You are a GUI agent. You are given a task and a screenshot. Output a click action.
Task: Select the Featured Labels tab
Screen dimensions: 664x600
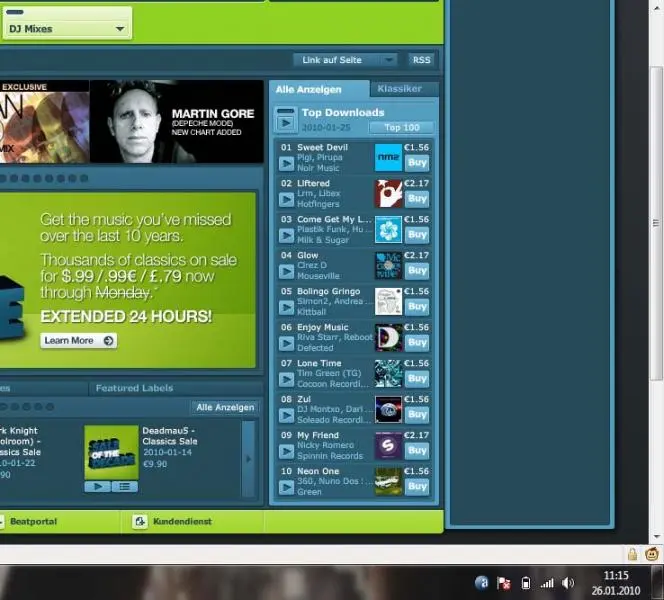(x=134, y=388)
